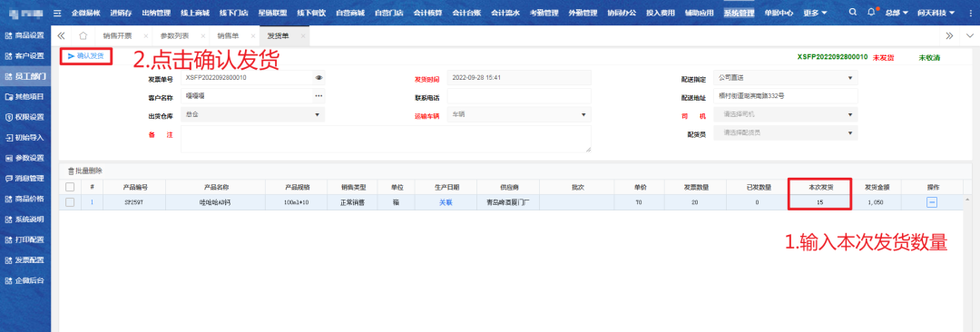Viewport: 980px width, 332px height.
Task: Expand the 配送指定 delivery method dropdown
Action: pos(786,78)
